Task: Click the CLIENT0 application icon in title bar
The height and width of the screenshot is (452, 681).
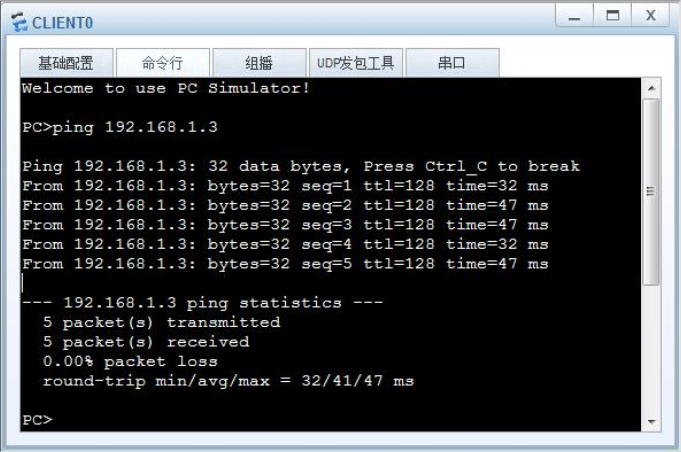Action: click(19, 22)
